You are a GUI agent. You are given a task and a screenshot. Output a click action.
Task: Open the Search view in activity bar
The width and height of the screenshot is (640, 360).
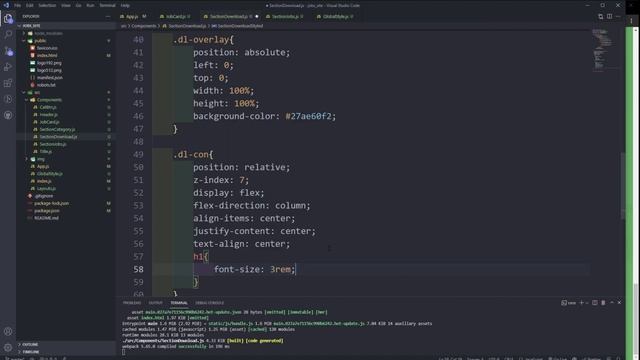coord(8,35)
